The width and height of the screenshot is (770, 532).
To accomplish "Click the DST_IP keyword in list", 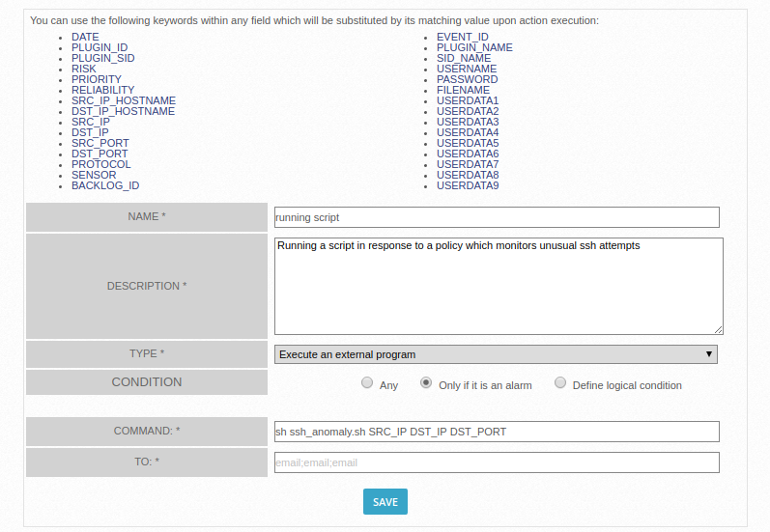I will pos(90,132).
